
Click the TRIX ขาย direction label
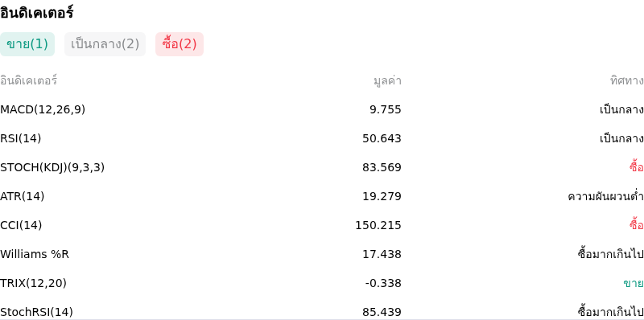pos(634,283)
